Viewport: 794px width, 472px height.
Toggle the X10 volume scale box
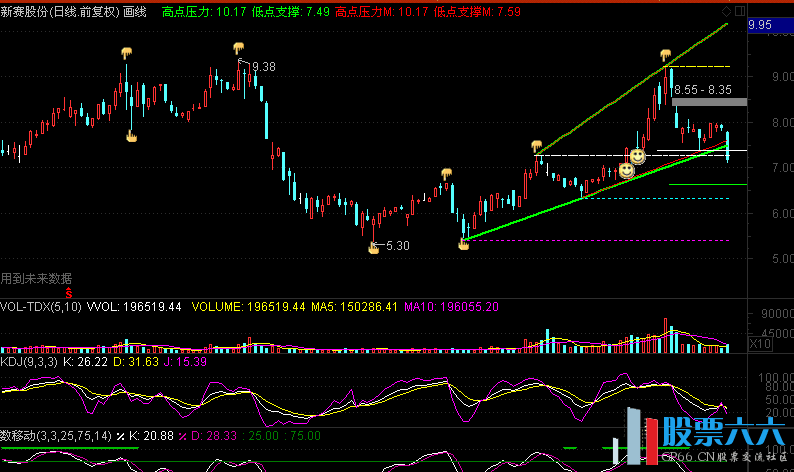761,343
